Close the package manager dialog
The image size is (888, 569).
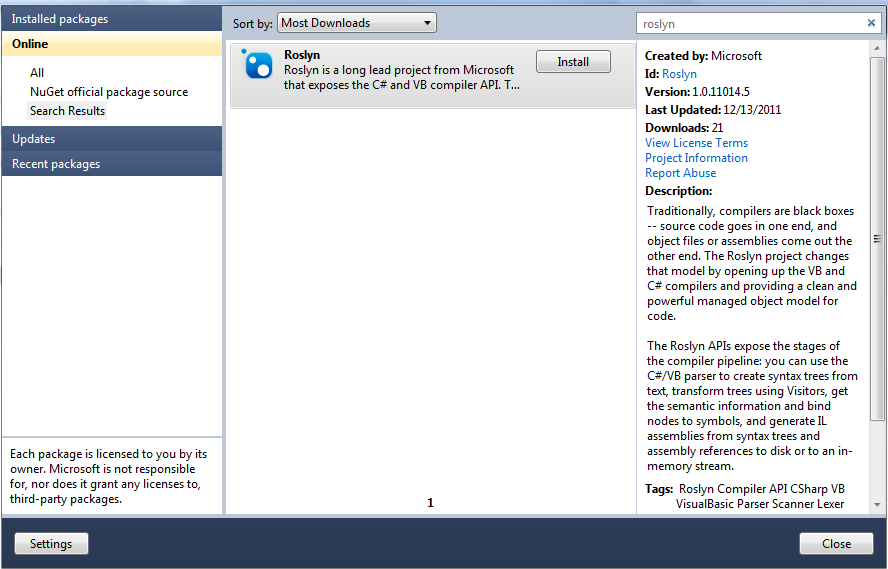pyautogui.click(x=836, y=544)
